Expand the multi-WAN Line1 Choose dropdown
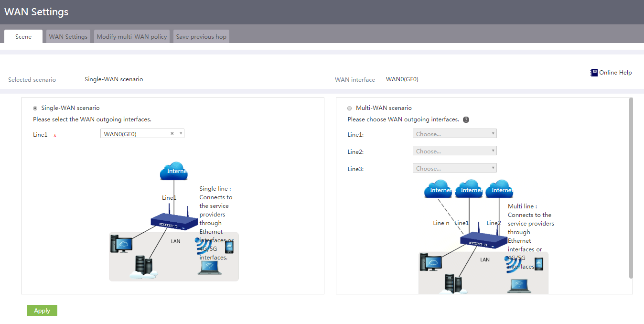 [455, 134]
